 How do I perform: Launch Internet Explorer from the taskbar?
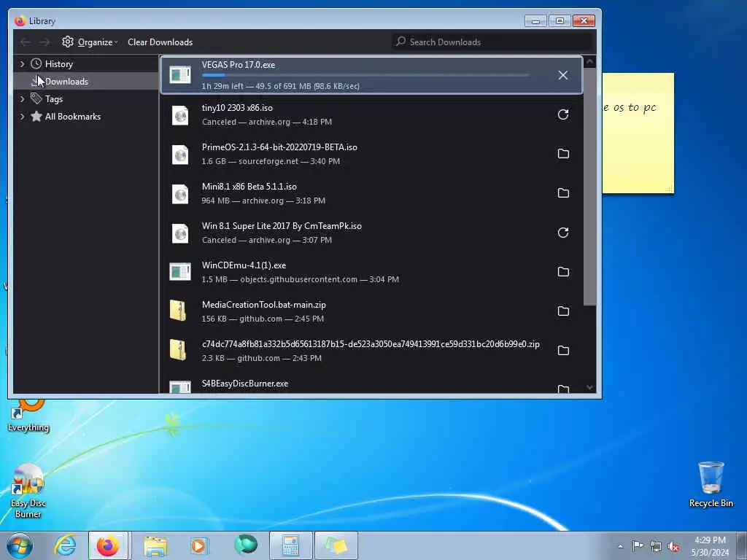pos(65,545)
